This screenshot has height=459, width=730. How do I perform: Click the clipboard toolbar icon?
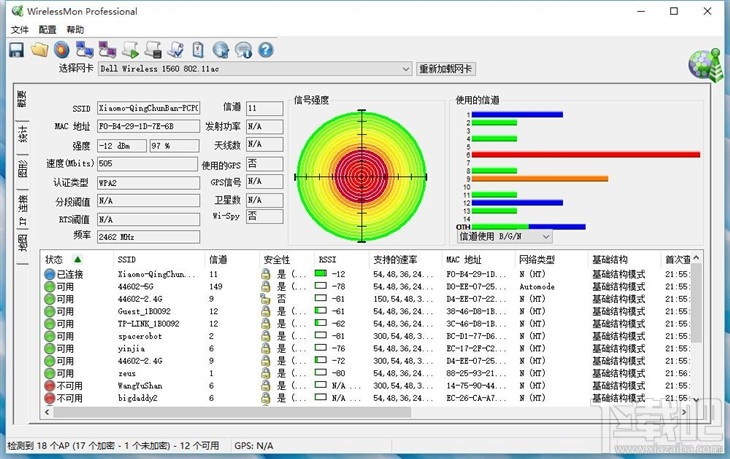(198, 50)
